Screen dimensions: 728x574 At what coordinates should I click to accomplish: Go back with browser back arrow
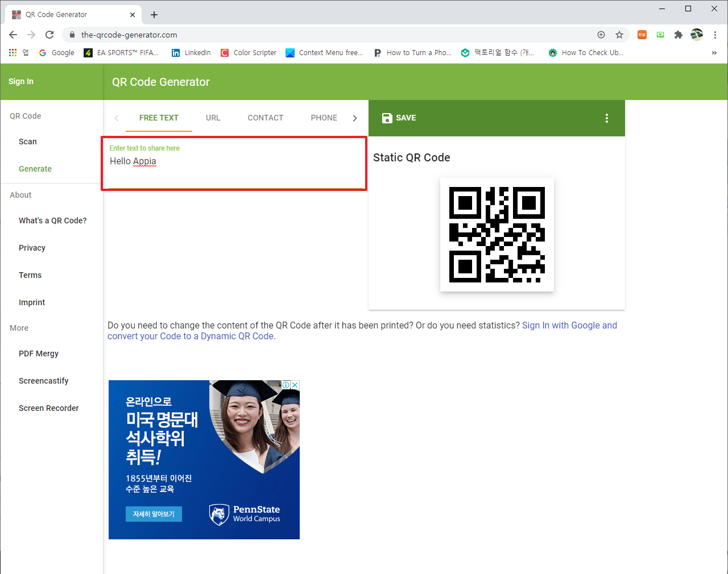tap(13, 35)
